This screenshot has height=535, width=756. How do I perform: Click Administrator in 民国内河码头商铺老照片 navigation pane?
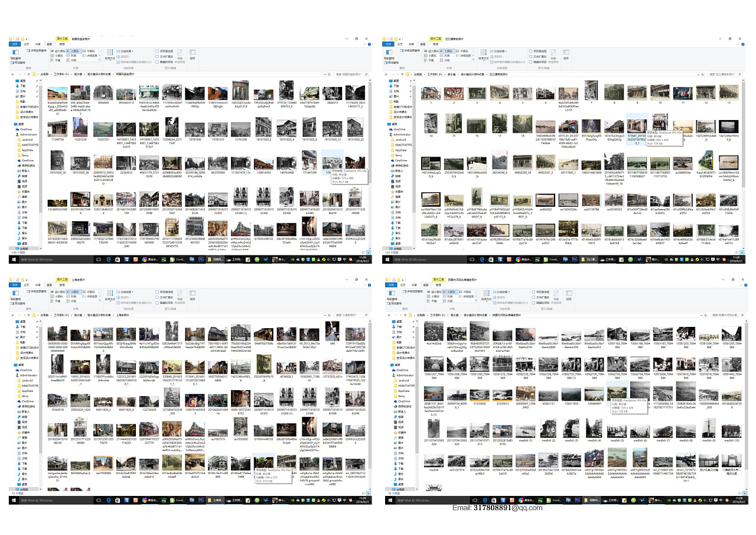[405, 375]
